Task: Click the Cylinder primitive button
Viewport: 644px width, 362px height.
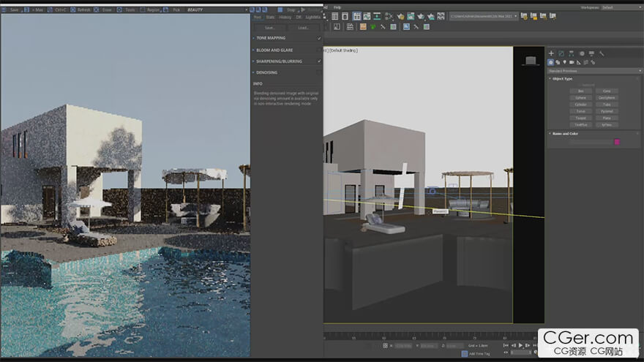Action: (x=580, y=105)
